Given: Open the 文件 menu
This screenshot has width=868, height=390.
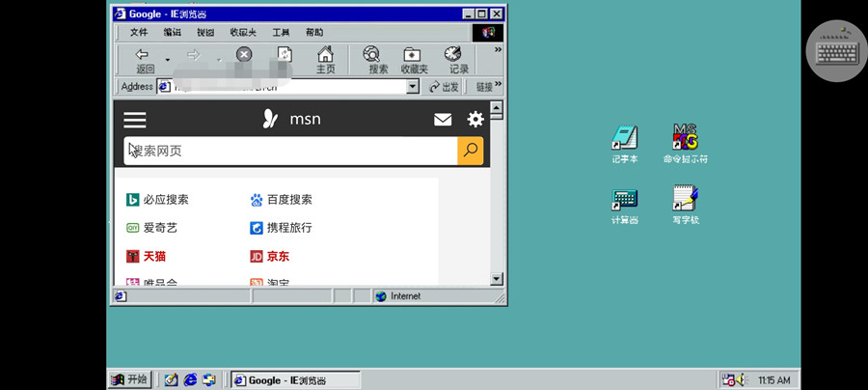Looking at the screenshot, I should pyautogui.click(x=138, y=33).
